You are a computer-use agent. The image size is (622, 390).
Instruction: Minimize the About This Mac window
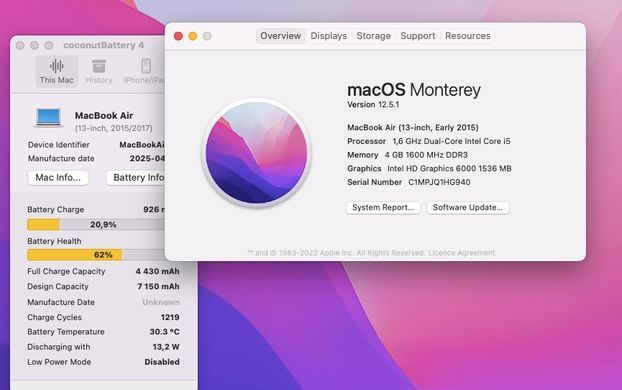pos(193,36)
